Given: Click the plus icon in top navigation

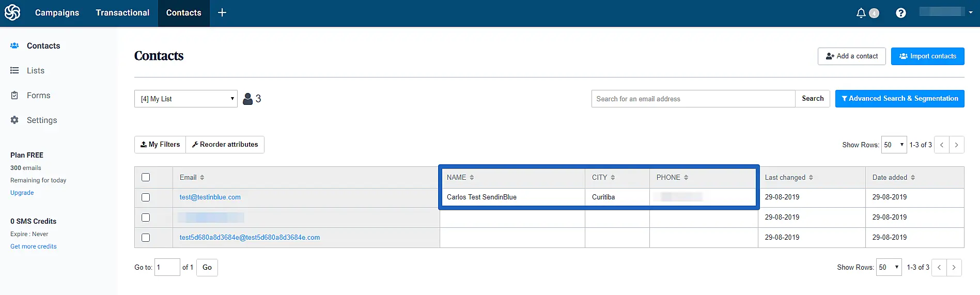Looking at the screenshot, I should click(x=222, y=12).
